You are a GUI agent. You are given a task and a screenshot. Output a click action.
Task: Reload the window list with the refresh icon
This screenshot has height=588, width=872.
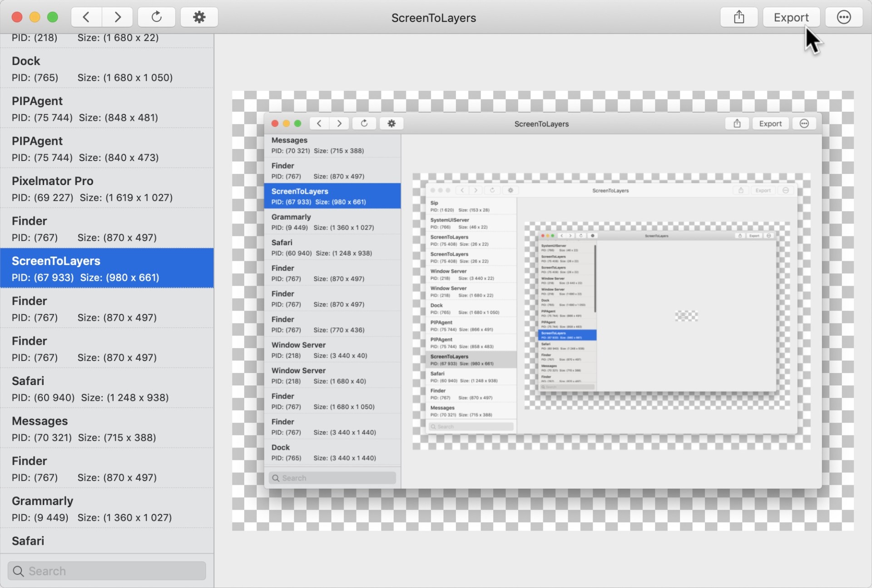pos(157,17)
